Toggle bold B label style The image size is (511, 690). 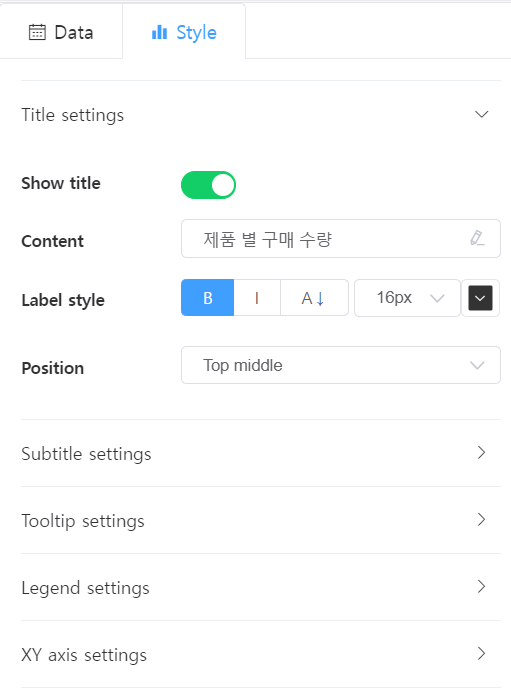[208, 298]
